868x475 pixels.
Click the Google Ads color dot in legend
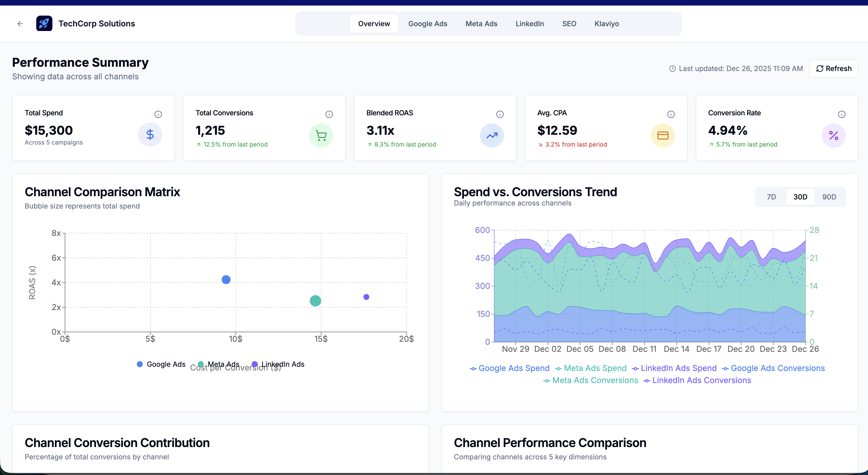coord(140,364)
